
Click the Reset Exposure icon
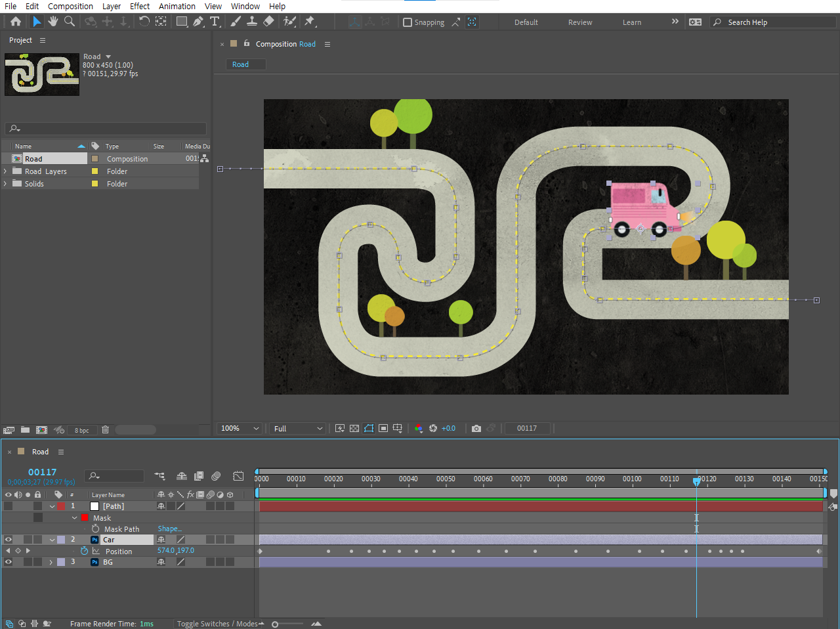(x=433, y=428)
